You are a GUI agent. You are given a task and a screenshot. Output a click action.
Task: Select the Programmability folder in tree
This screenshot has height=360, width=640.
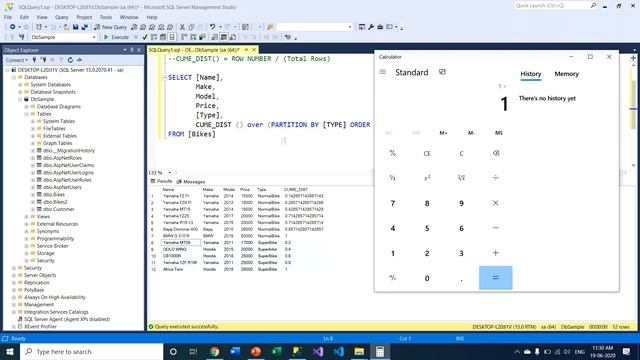click(x=55, y=239)
